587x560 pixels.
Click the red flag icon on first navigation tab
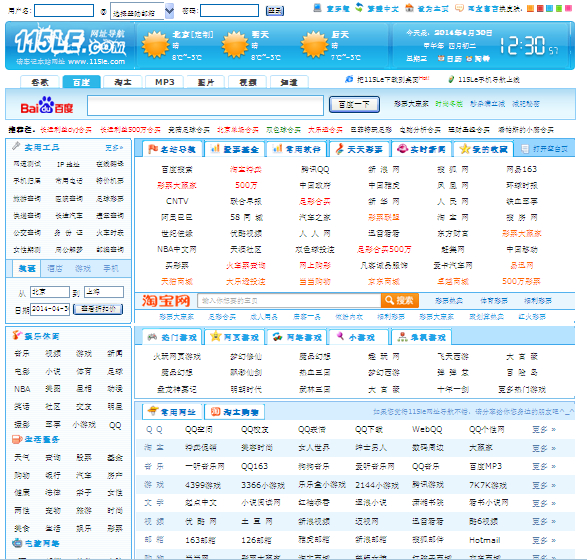pyautogui.click(x=153, y=149)
